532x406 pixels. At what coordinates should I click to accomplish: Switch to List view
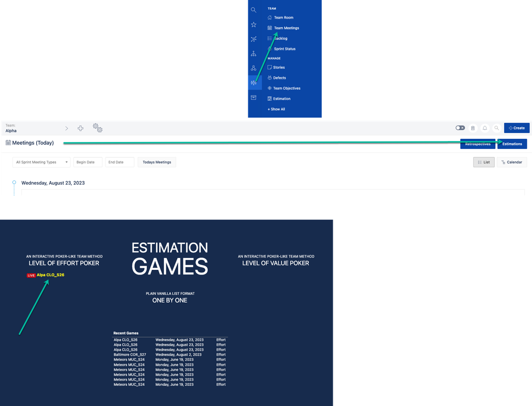pos(484,162)
